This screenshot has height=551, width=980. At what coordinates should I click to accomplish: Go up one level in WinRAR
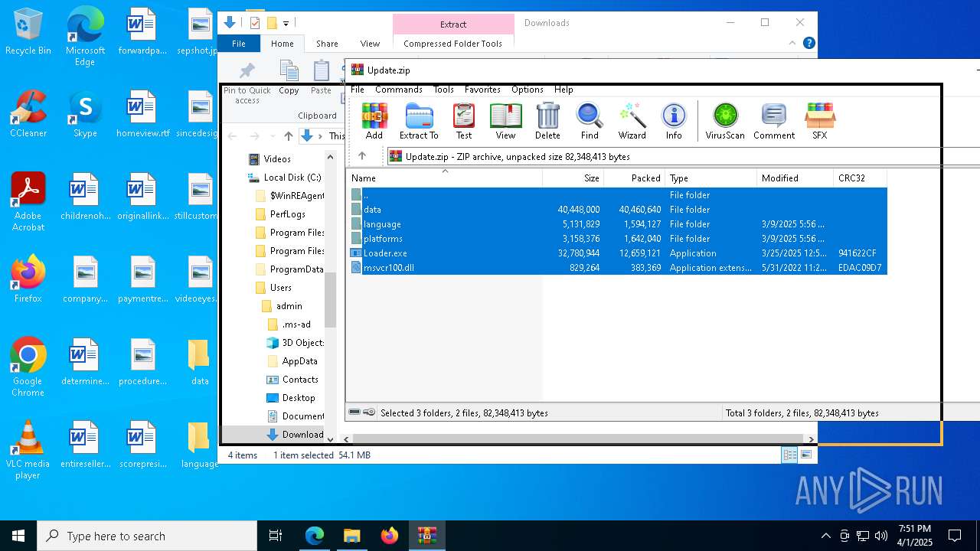pyautogui.click(x=362, y=156)
